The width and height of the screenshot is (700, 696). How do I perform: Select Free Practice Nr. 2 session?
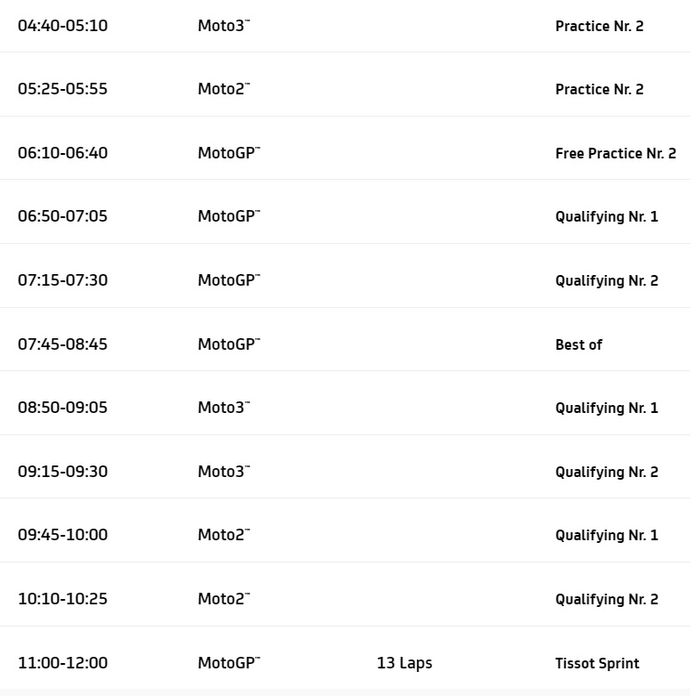[615, 153]
